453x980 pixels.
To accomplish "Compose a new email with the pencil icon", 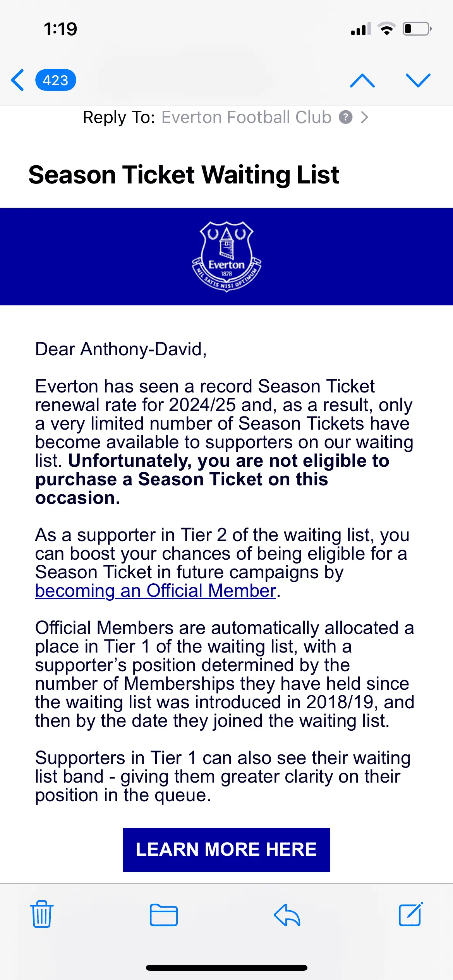I will tap(410, 914).
